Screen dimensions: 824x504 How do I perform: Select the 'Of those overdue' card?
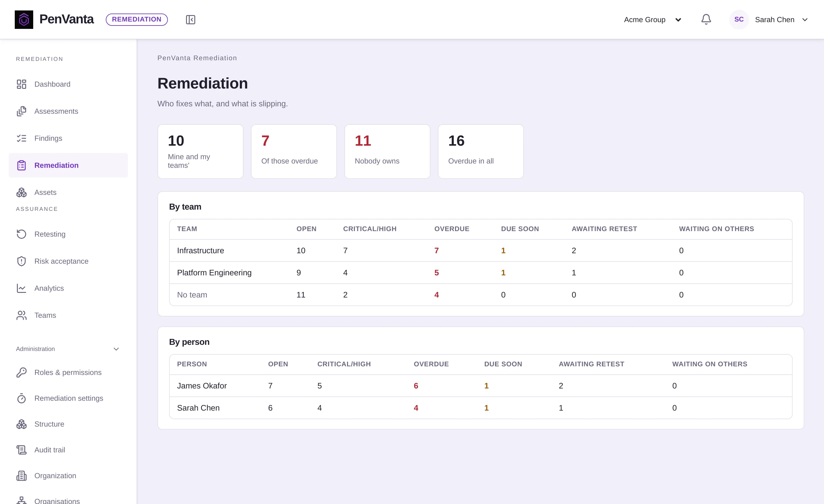294,152
